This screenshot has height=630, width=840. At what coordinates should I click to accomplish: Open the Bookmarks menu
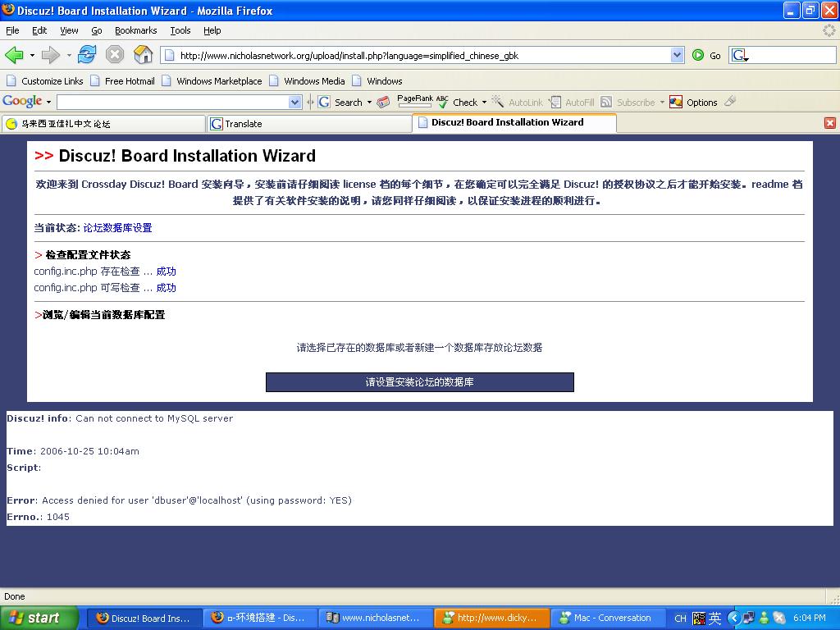tap(135, 30)
